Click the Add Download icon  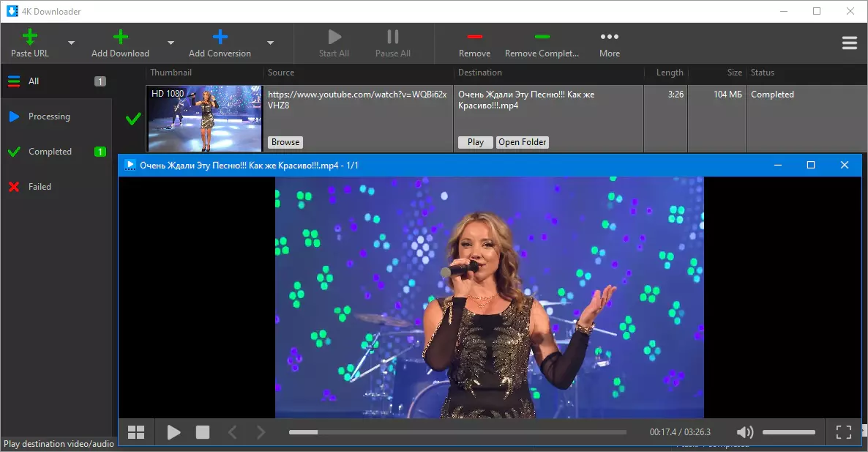click(x=121, y=37)
